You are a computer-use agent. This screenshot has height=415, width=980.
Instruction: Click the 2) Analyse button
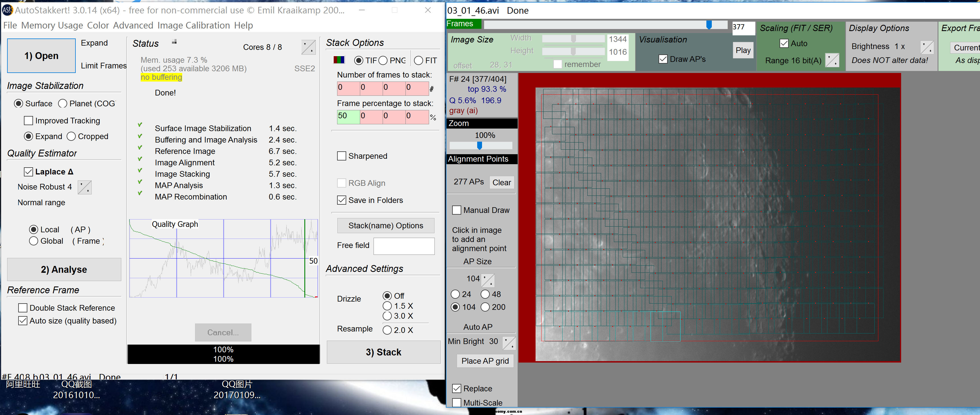pyautogui.click(x=64, y=270)
